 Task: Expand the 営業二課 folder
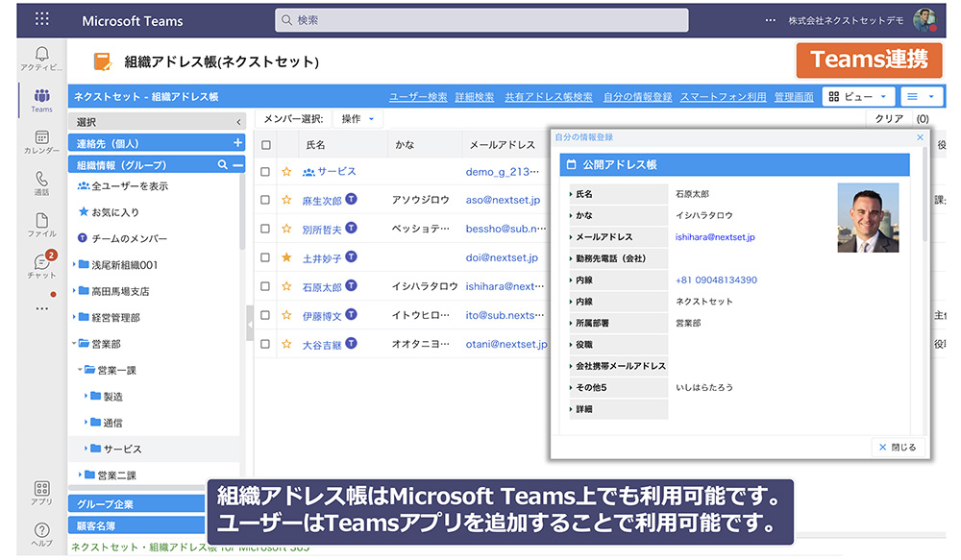pos(81,475)
